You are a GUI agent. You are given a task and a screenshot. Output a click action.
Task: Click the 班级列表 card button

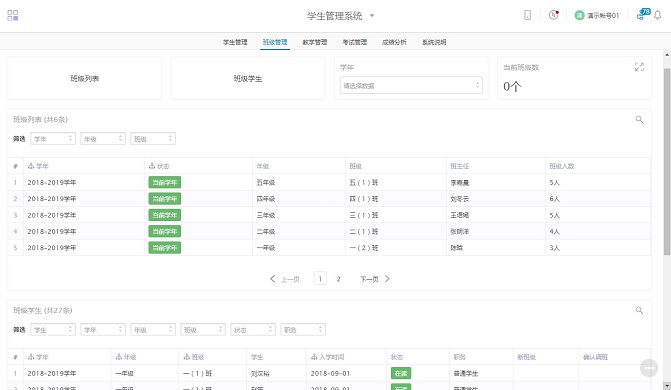click(84, 78)
